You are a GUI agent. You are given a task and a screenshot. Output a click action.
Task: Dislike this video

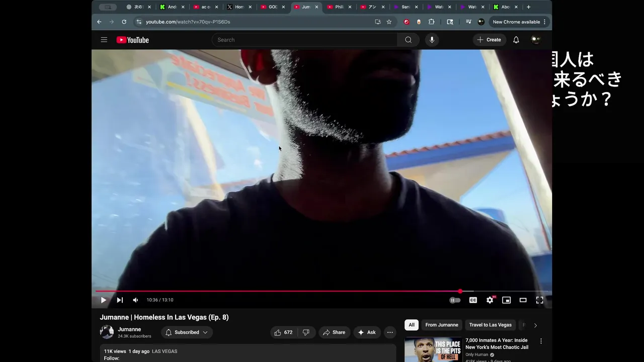pyautogui.click(x=306, y=332)
